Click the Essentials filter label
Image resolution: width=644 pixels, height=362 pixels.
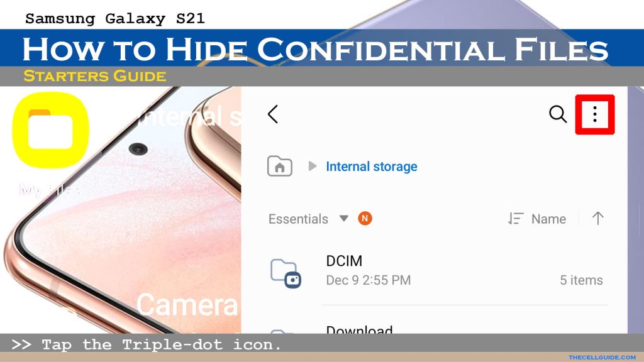[298, 219]
